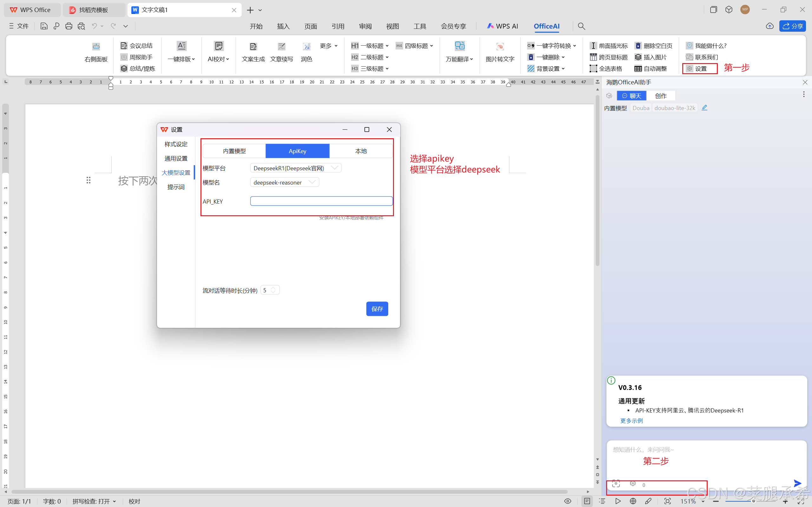Switch to outline view in status bar
Image resolution: width=812 pixels, height=507 pixels.
[602, 501]
